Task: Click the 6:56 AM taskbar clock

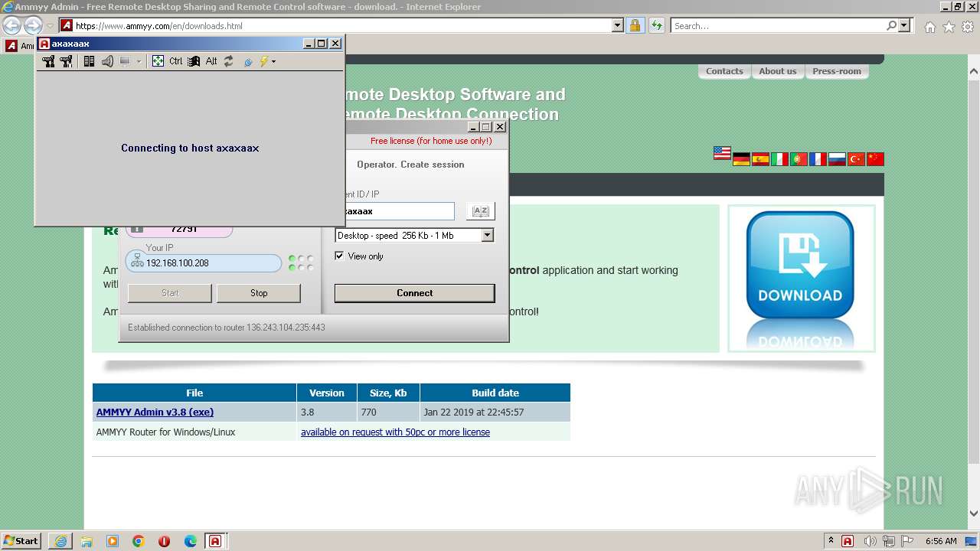Action: tap(941, 541)
